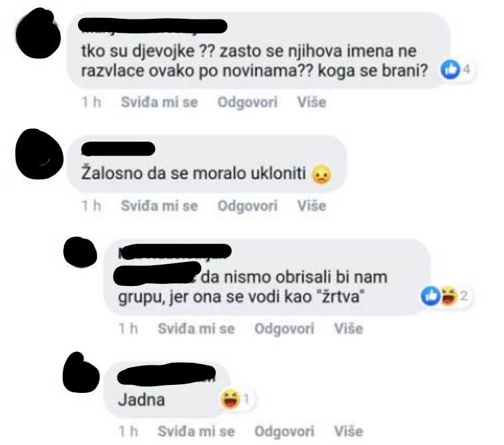Like the 'Žalosno da se moralo ukloniti' comment
The height and width of the screenshot is (445, 504).
(x=160, y=206)
